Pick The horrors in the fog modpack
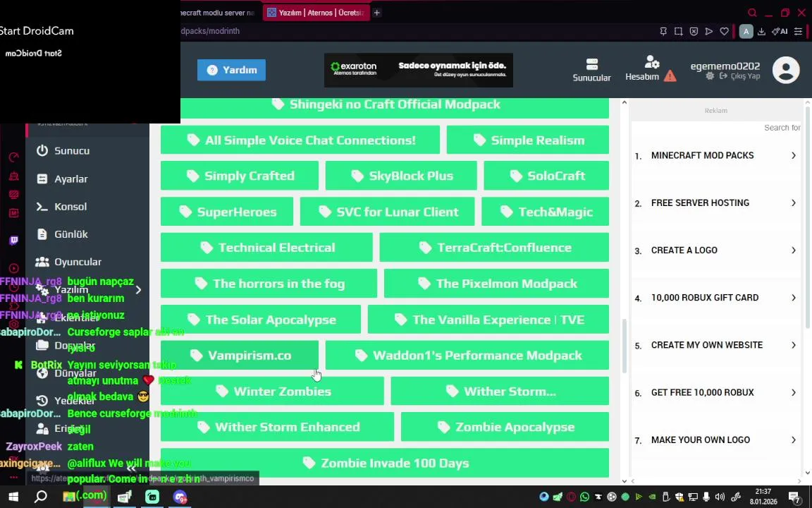The width and height of the screenshot is (812, 508). [x=269, y=284]
